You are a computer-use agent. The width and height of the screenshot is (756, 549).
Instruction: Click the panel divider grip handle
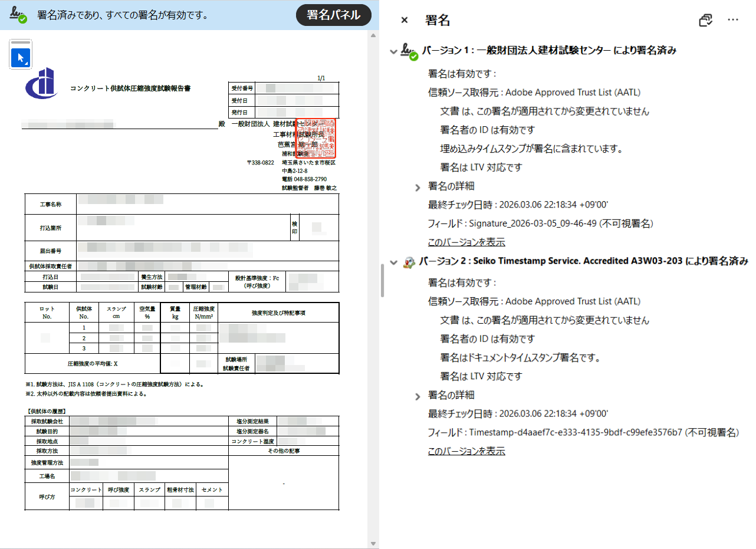[382, 281]
